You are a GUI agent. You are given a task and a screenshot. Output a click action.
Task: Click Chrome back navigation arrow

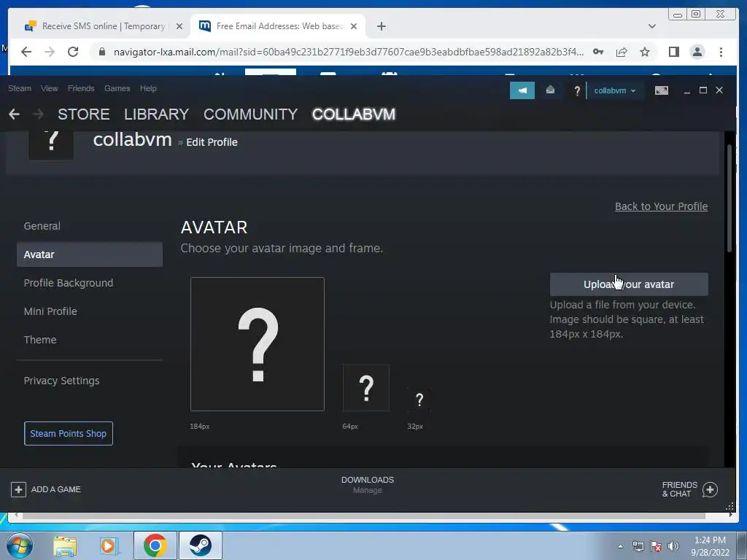click(x=26, y=52)
